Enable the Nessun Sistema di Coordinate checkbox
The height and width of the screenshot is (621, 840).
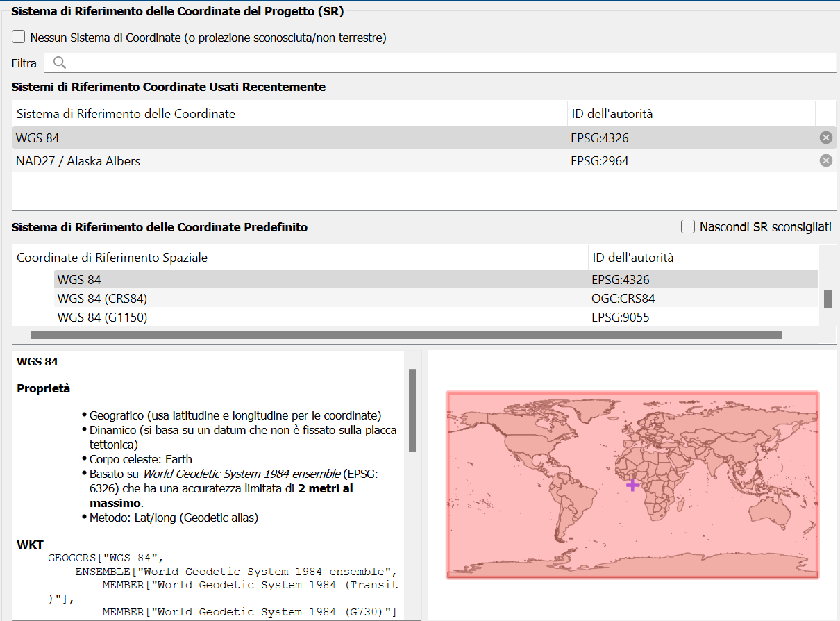tap(19, 37)
